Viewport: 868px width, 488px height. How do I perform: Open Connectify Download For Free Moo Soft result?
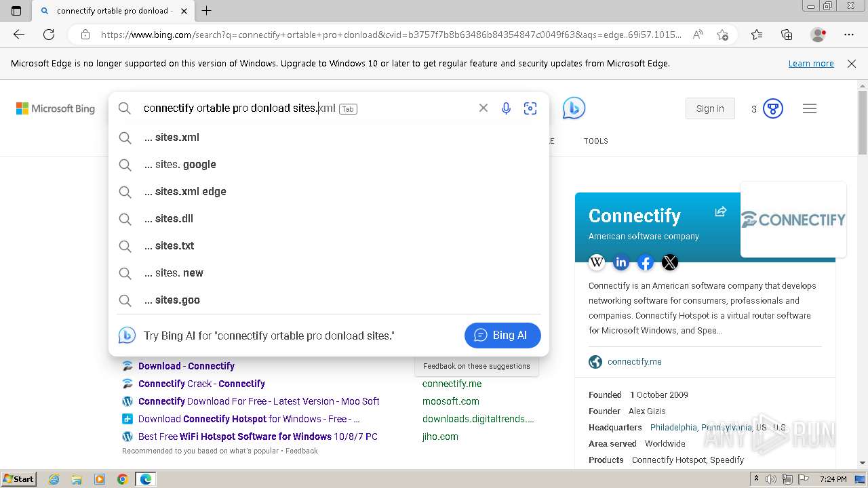click(x=258, y=401)
